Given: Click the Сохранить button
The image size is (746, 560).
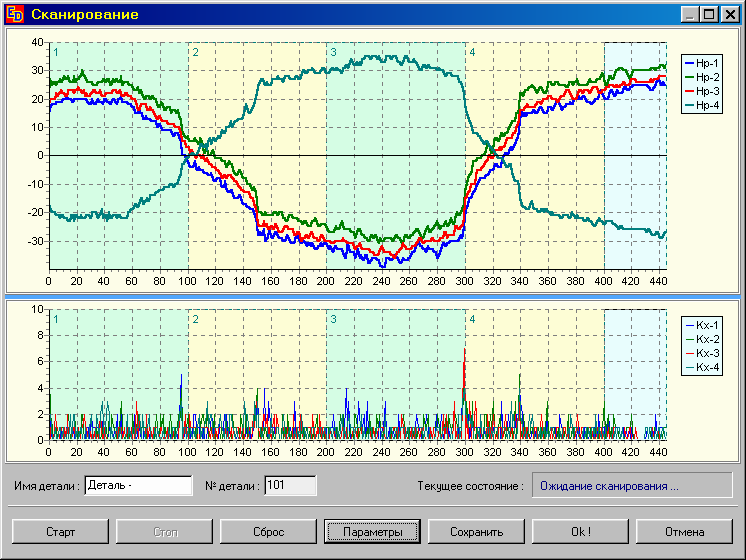Looking at the screenshot, I should pyautogui.click(x=476, y=532).
